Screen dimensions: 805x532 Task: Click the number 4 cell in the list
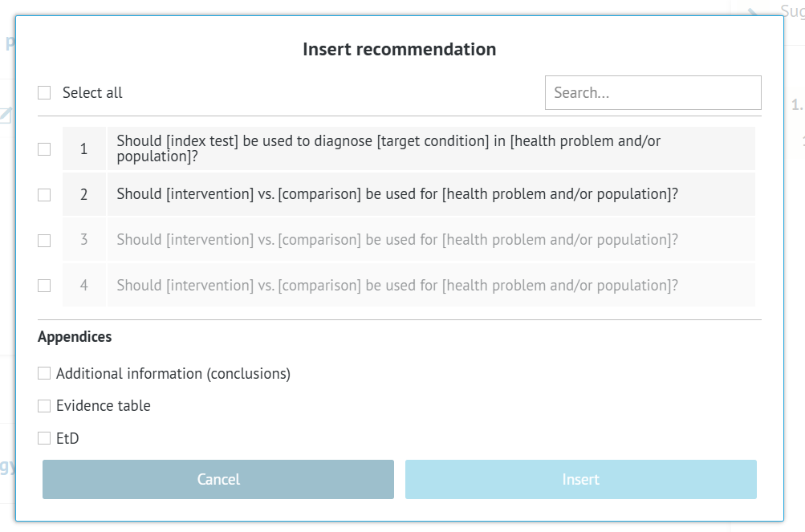click(x=84, y=286)
